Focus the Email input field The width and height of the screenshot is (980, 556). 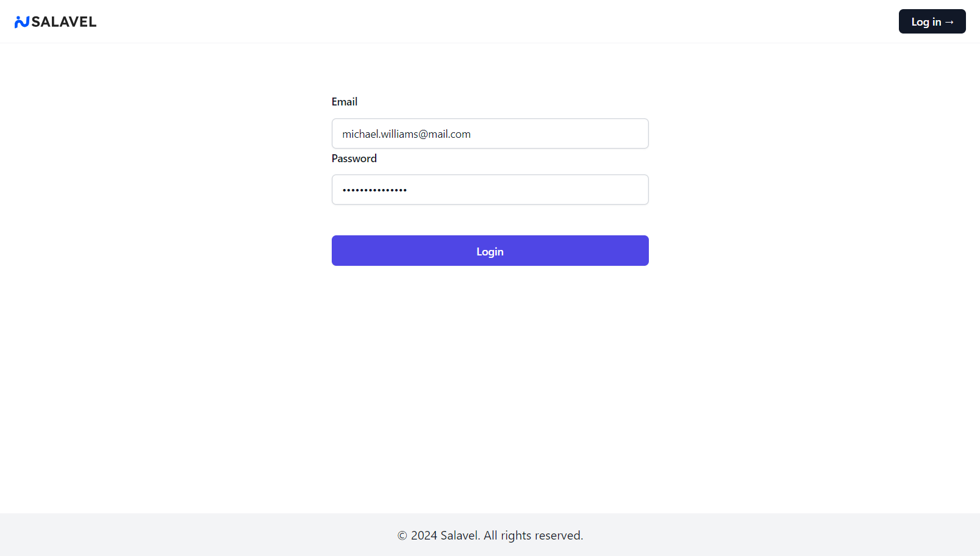click(x=490, y=134)
